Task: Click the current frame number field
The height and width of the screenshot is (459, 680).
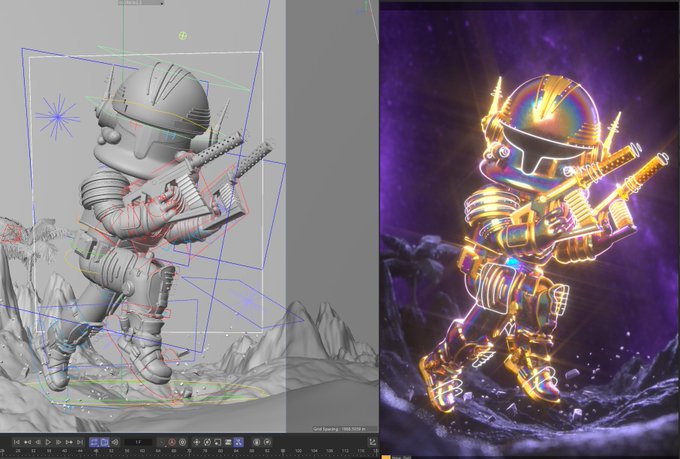Action: click(138, 442)
